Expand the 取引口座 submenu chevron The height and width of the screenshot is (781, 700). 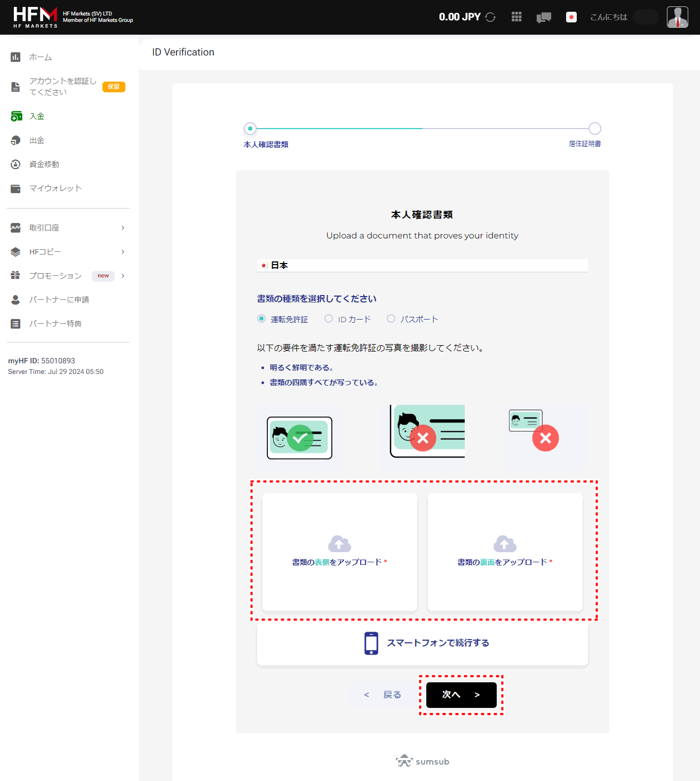click(x=123, y=228)
